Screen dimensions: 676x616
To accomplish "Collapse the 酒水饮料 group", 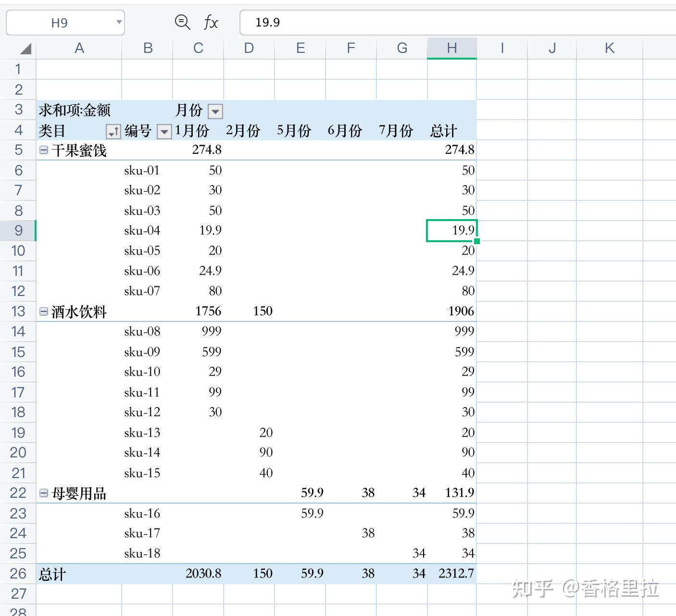I will [43, 311].
